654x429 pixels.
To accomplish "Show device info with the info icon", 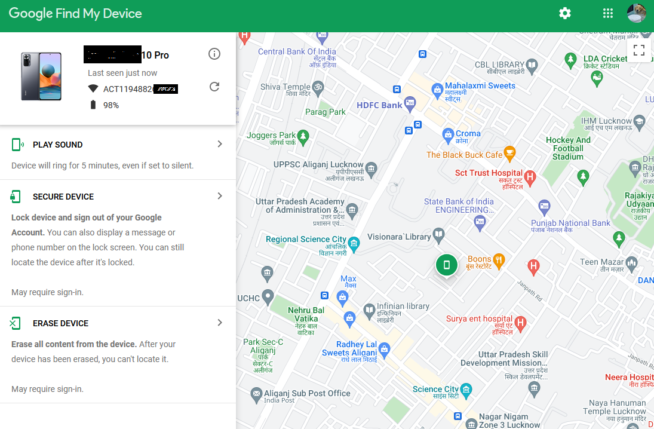I will 214,54.
